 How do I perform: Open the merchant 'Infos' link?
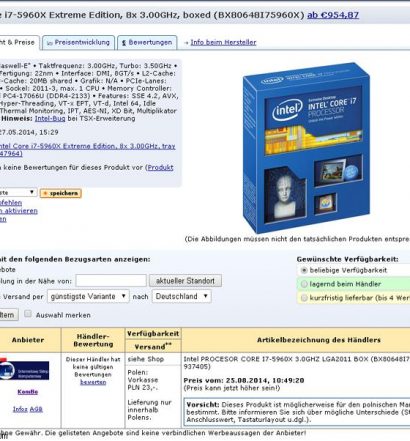pos(20,409)
